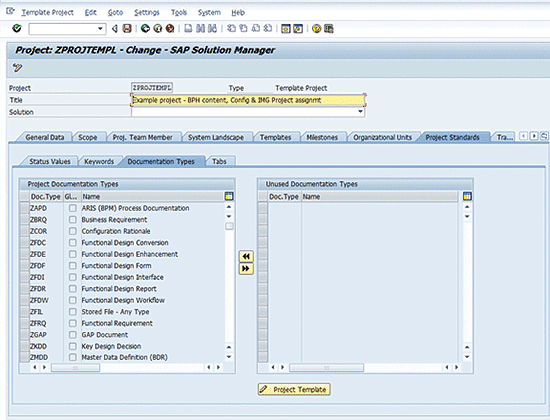Screen dimensions: 550x420
Task: Click the yellow Exit arrow icon
Action: point(157,28)
